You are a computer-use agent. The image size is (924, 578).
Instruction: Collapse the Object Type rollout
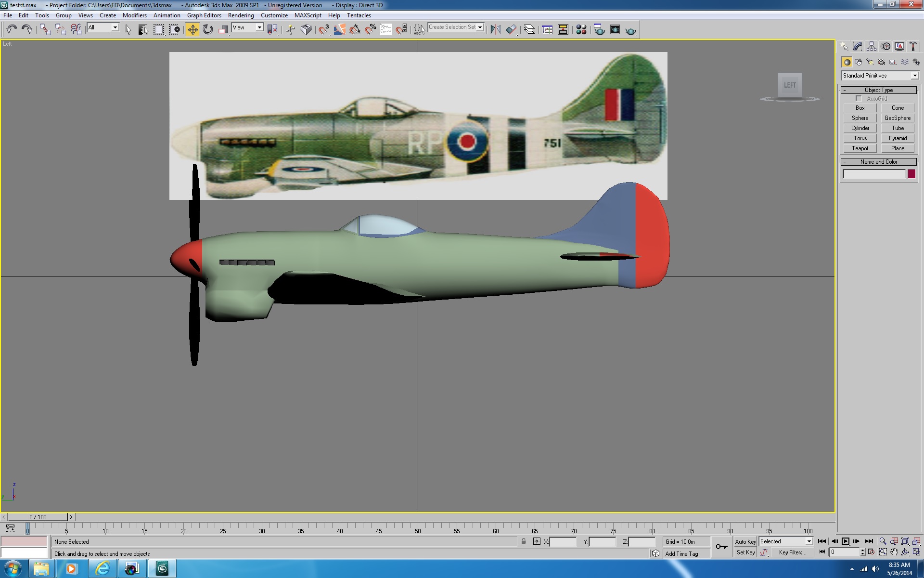[878, 90]
